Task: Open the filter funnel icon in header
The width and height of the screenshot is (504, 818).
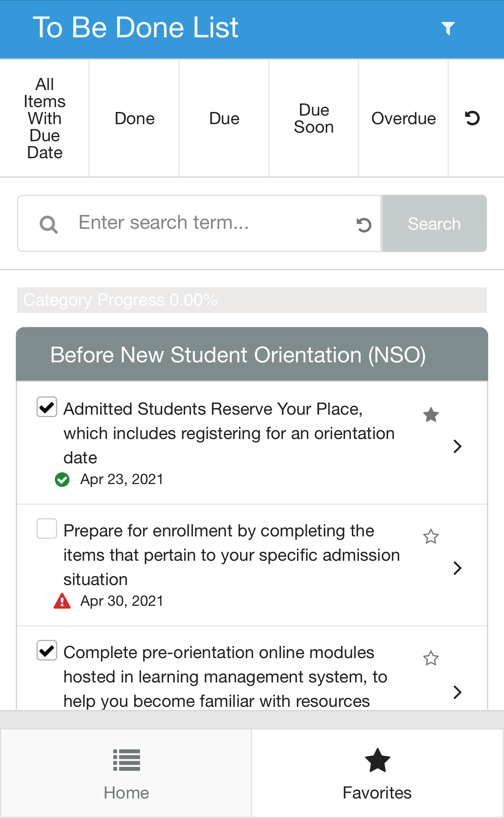Action: click(x=448, y=28)
